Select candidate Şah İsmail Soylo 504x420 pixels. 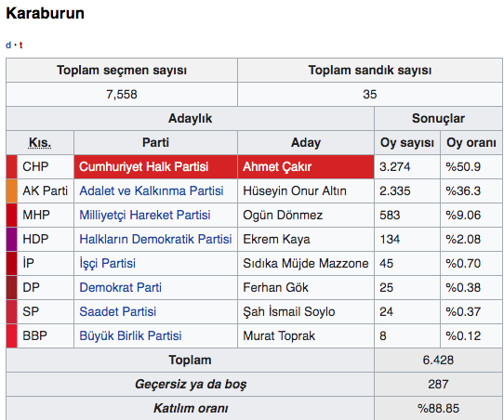(289, 311)
